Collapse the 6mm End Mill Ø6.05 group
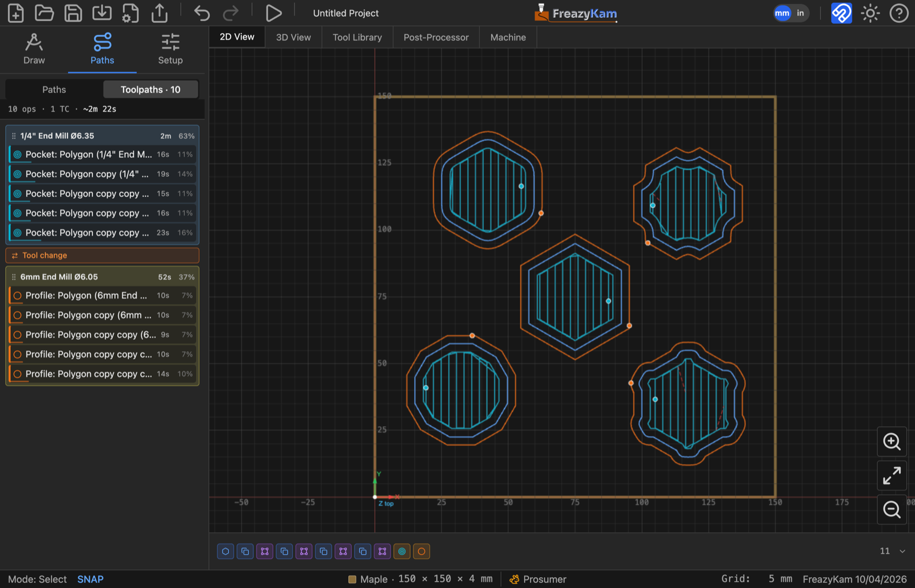Image resolution: width=915 pixels, height=588 pixels. click(102, 277)
